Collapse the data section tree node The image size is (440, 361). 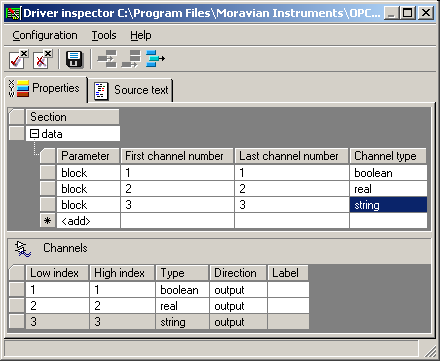pyautogui.click(x=34, y=134)
